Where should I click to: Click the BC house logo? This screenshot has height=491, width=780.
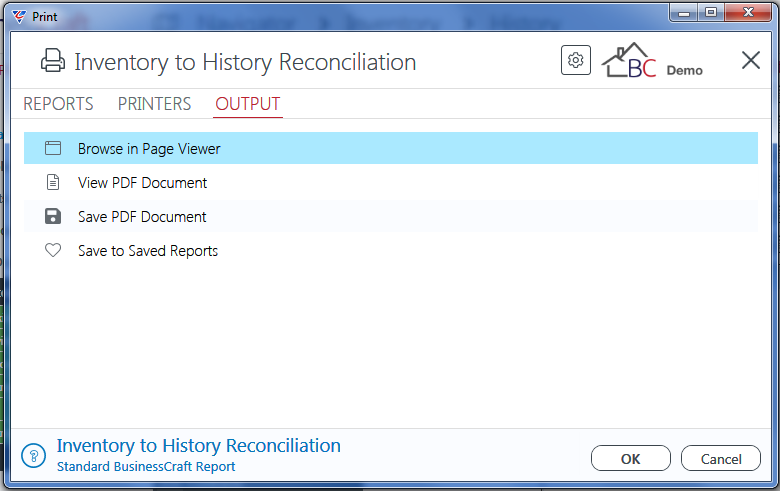tap(629, 61)
